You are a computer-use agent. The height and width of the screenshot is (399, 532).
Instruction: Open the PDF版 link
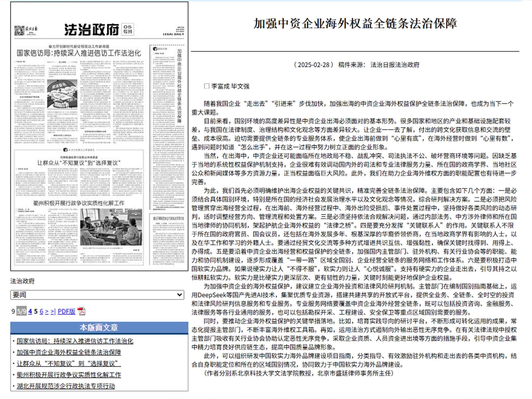tap(66, 311)
